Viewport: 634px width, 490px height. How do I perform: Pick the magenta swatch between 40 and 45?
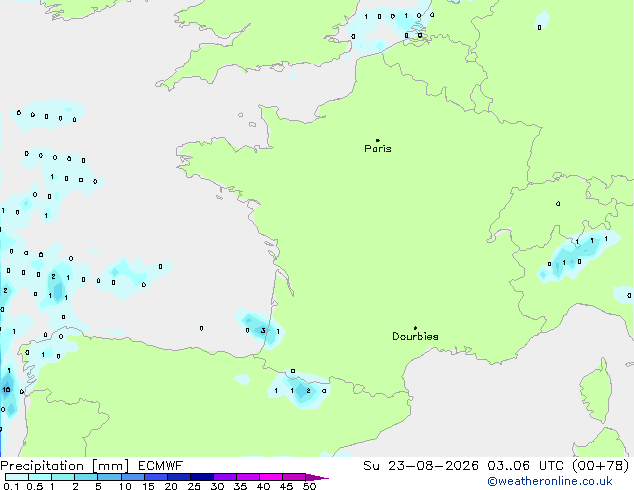pos(271,477)
